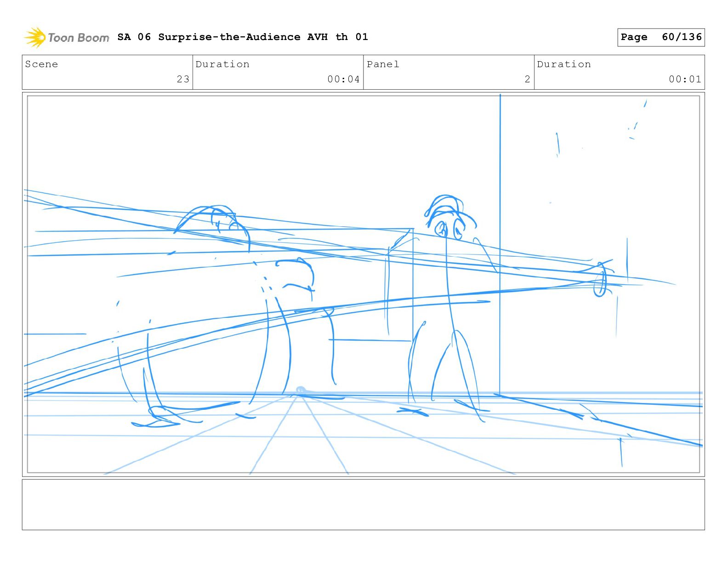The height and width of the screenshot is (563, 728).
Task: Select the scene number '23'
Action: pos(183,79)
